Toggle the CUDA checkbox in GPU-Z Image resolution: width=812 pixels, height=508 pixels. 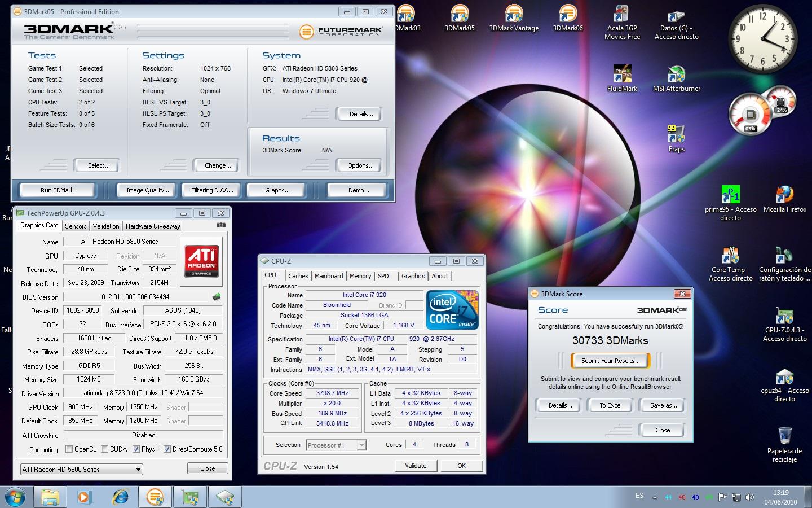[x=105, y=449]
